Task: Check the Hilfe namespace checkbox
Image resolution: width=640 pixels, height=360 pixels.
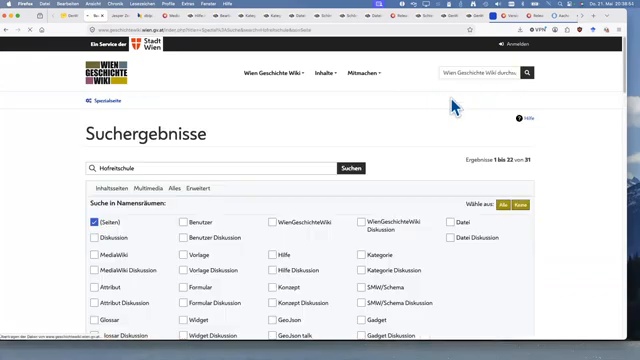Action: (272, 255)
